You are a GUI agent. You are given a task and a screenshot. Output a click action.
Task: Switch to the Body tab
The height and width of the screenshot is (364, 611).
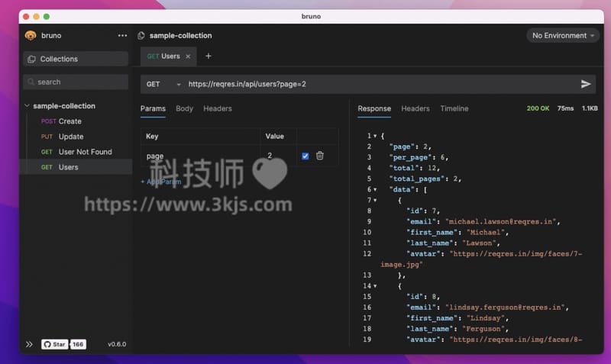tap(184, 108)
